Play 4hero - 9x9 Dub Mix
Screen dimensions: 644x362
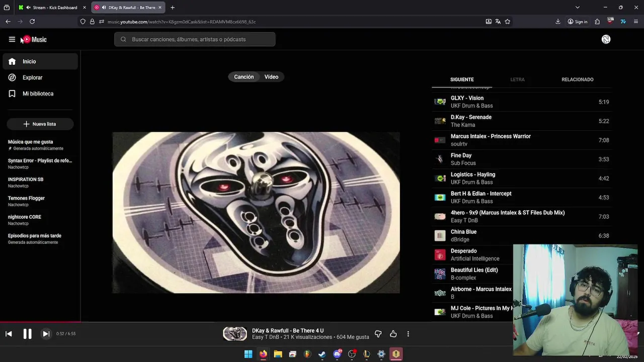[x=522, y=216]
